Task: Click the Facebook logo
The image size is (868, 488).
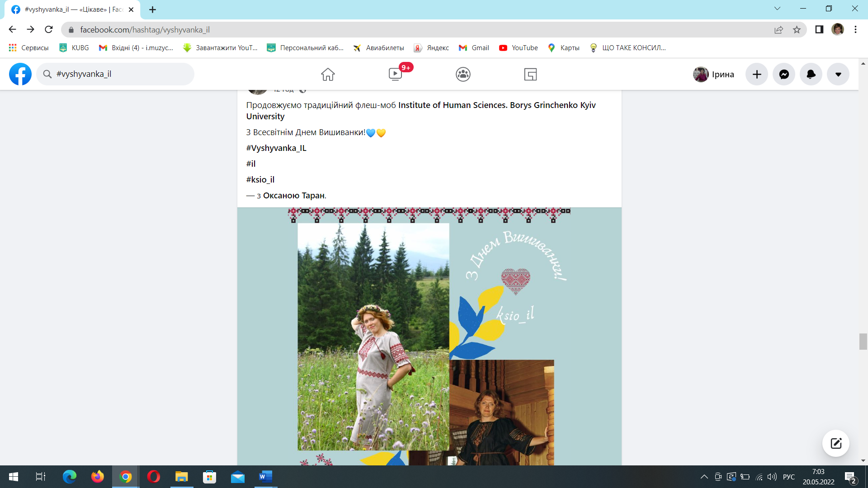Action: tap(20, 74)
